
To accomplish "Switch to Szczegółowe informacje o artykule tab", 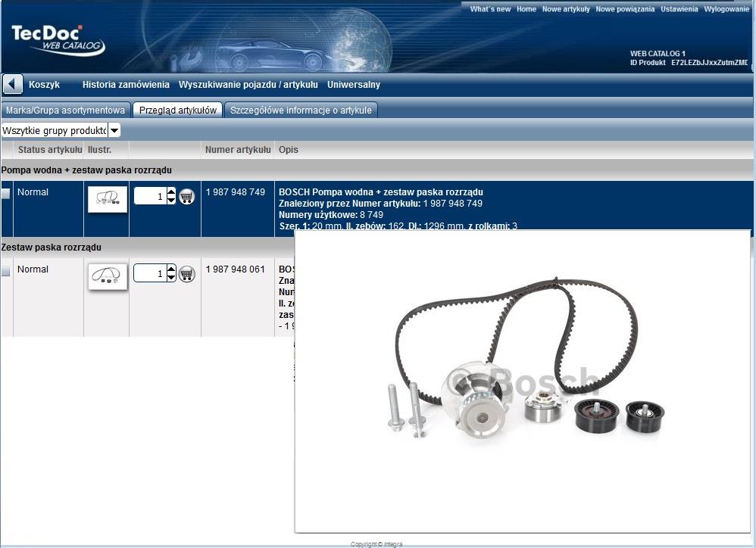I will [x=301, y=111].
